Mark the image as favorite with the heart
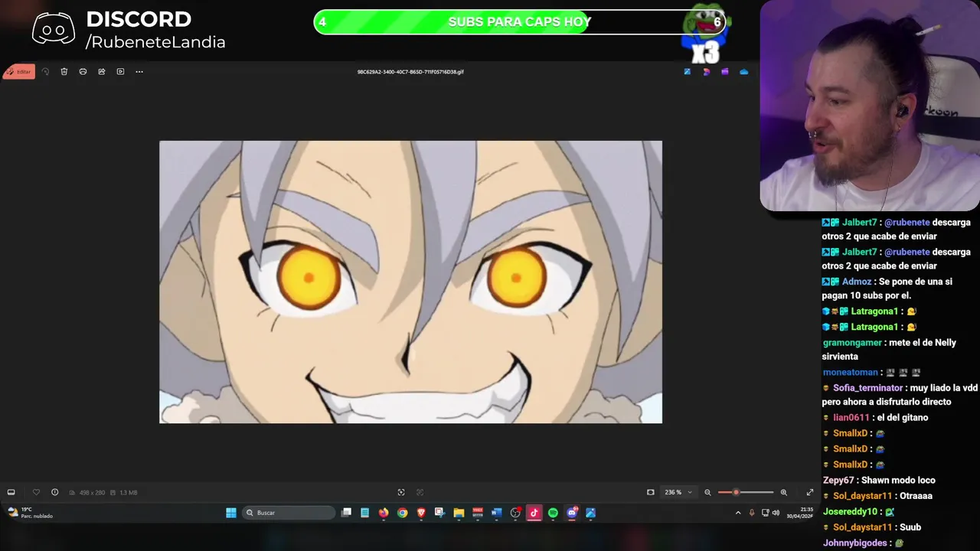The width and height of the screenshot is (980, 551). click(36, 492)
